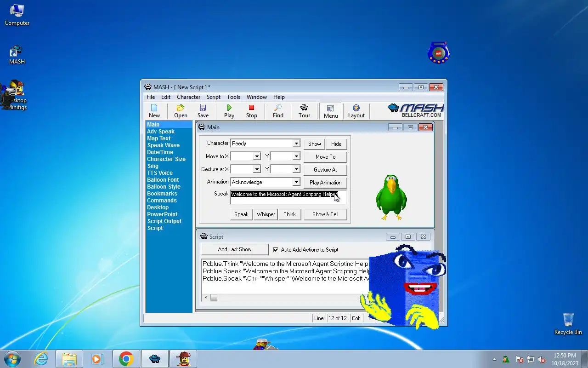Click the MASH Bellcraft.com logo
588x368 pixels.
[416, 110]
